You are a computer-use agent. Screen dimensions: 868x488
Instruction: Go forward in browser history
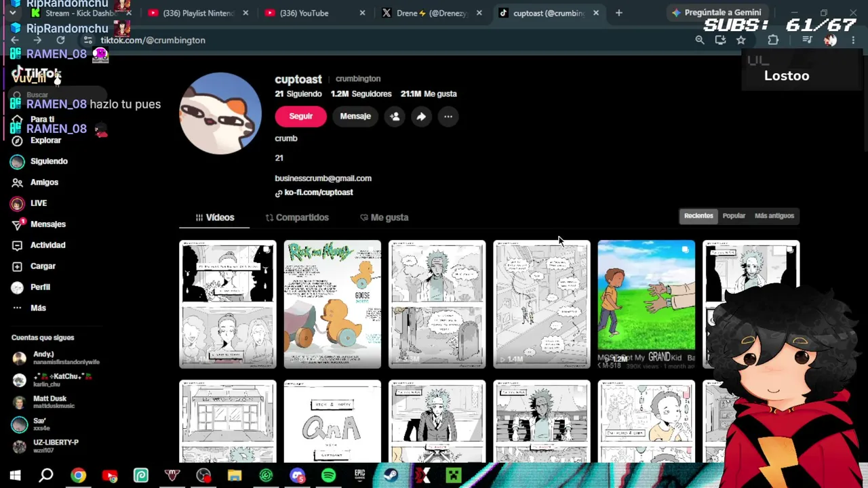point(37,40)
